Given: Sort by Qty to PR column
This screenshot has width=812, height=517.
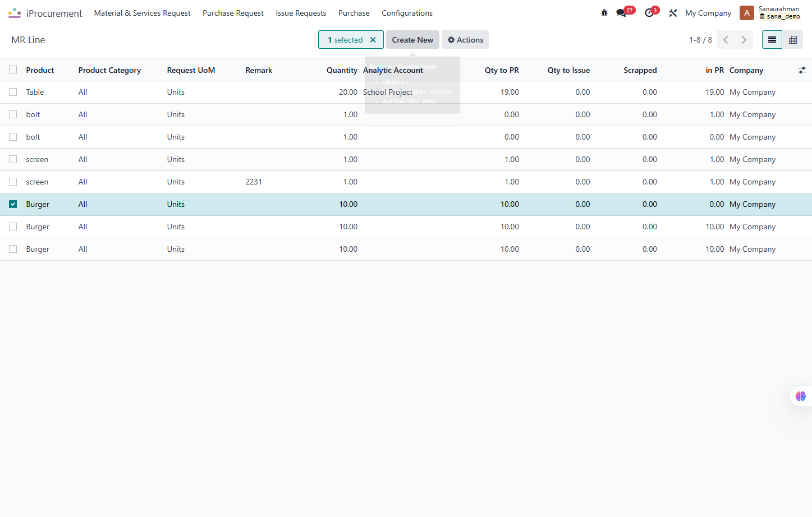Looking at the screenshot, I should click(x=502, y=70).
